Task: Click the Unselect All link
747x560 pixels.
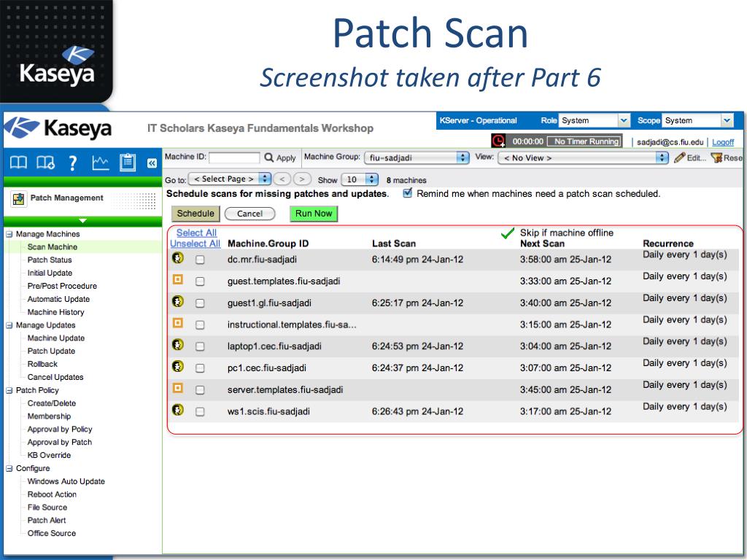Action: 196,244
